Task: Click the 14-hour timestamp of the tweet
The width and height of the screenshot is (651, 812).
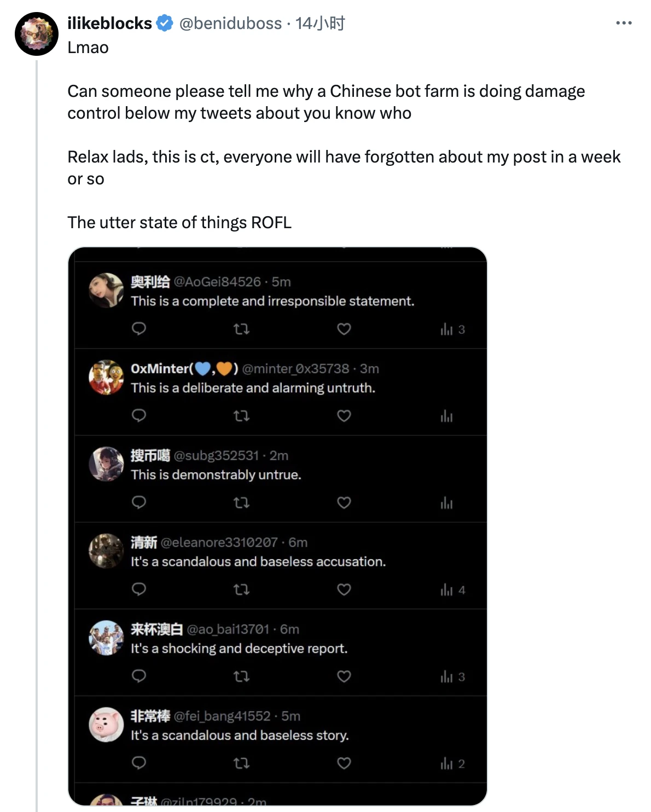Action: (320, 23)
